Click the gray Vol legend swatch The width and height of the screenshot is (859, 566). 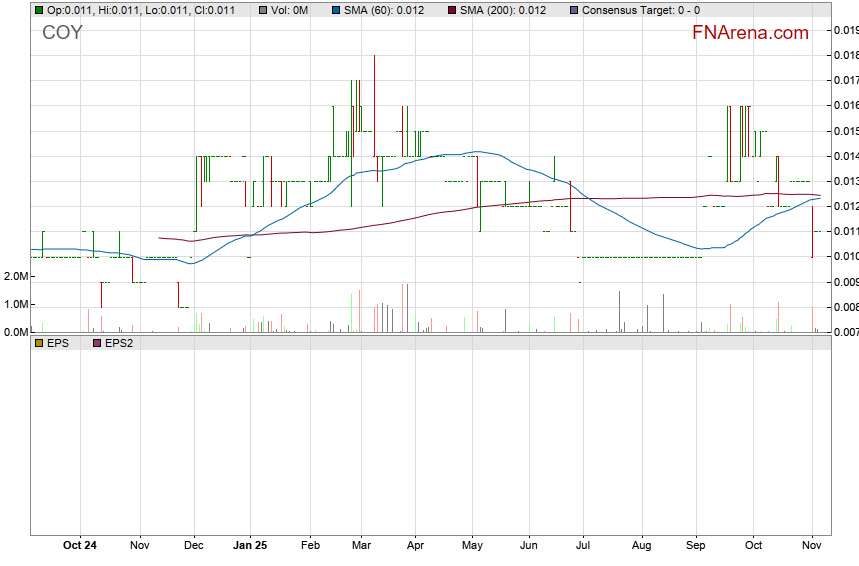coord(262,10)
